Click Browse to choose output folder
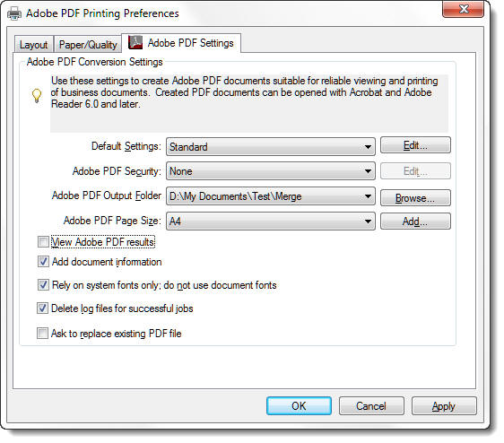Viewport: 504px width, 443px height. click(x=415, y=197)
